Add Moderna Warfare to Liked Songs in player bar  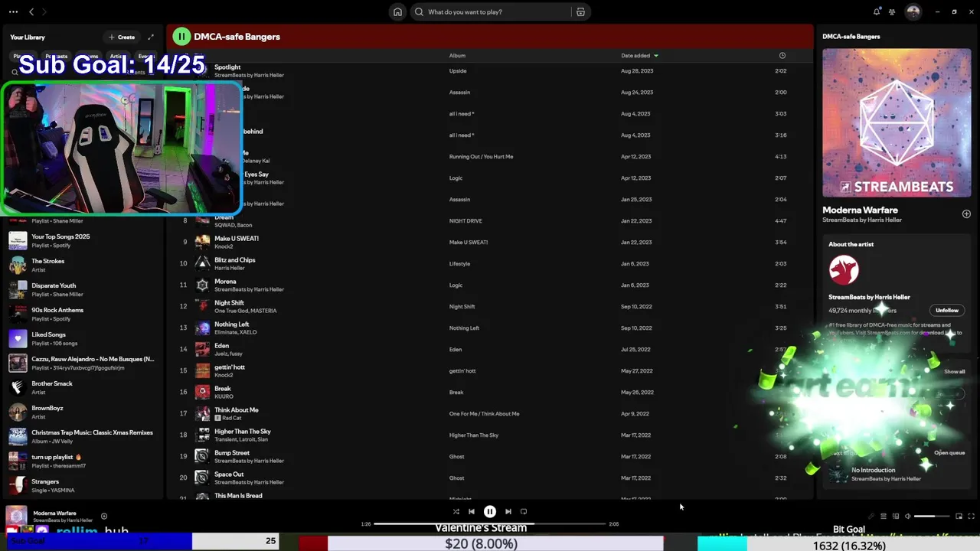[104, 516]
